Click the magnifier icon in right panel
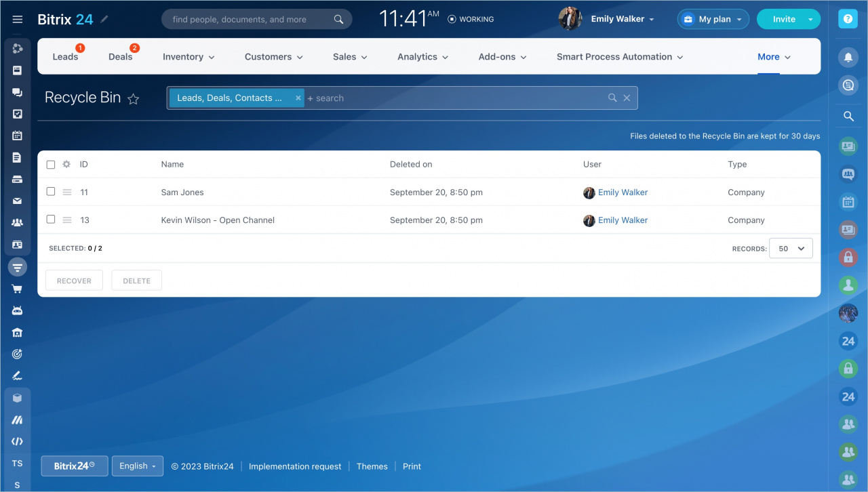The width and height of the screenshot is (868, 492). coord(848,117)
